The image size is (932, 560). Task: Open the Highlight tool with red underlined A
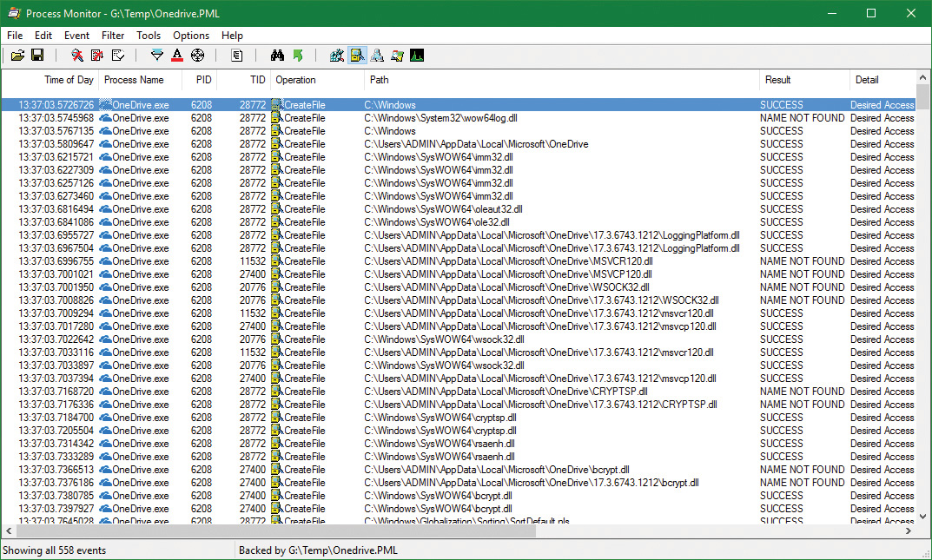tap(177, 56)
